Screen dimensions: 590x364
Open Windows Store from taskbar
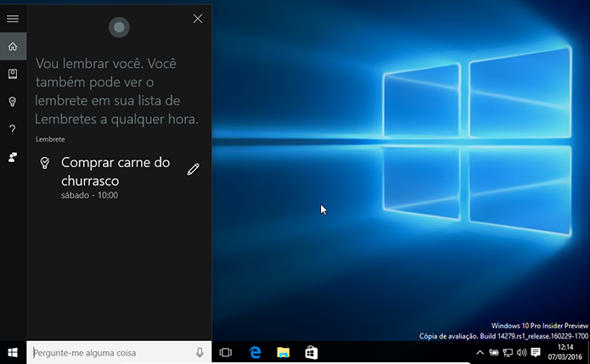[x=312, y=352]
